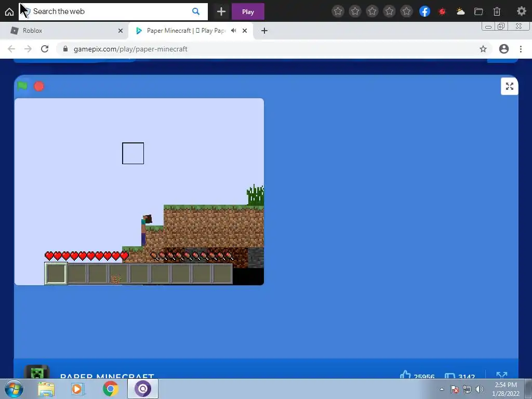
Task: Click the folder icon in the top bar
Action: (478, 11)
